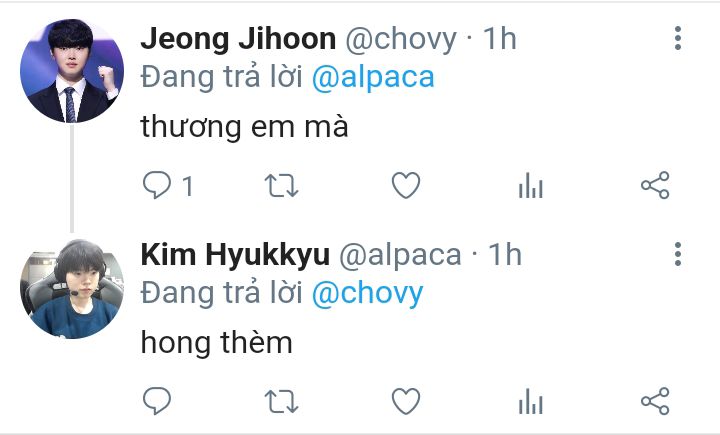Click the blue @chovy mention link
Screen dimensions: 720x435
[367, 293]
